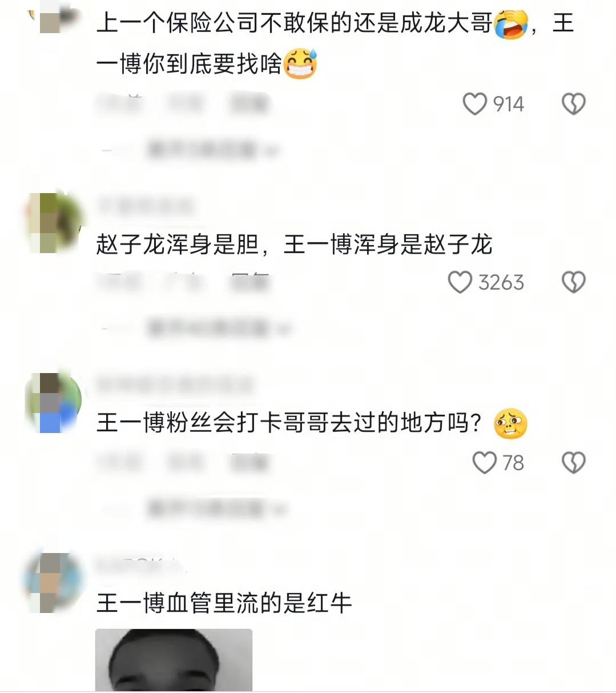The image size is (616, 693).
Task: Open username above the 赵子龙浑身是胆 comment
Action: coord(146,206)
